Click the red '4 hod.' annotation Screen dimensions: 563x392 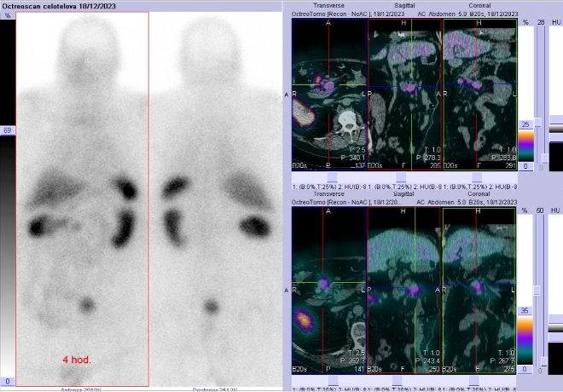coord(77,360)
